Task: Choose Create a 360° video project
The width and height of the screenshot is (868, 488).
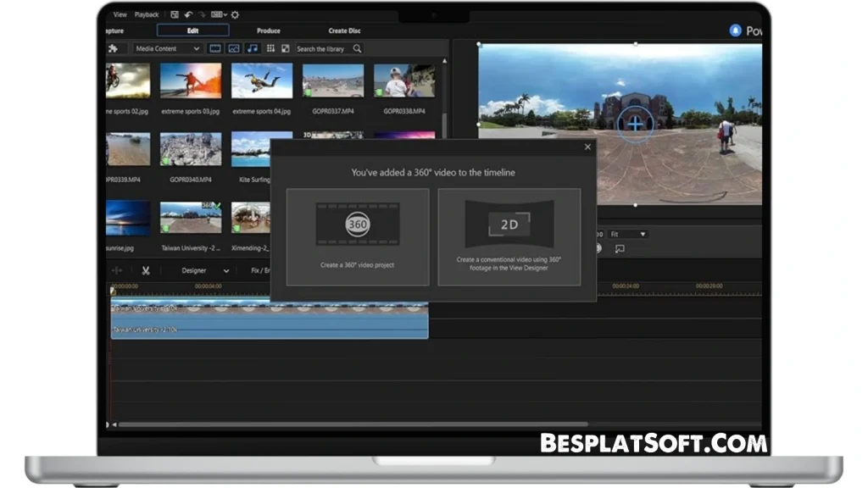Action: [357, 236]
